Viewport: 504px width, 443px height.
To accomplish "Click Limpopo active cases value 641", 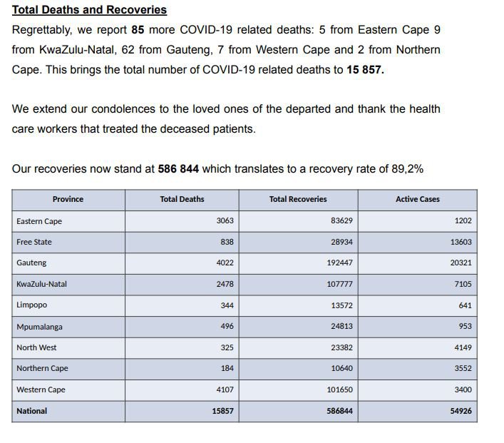I will [465, 305].
